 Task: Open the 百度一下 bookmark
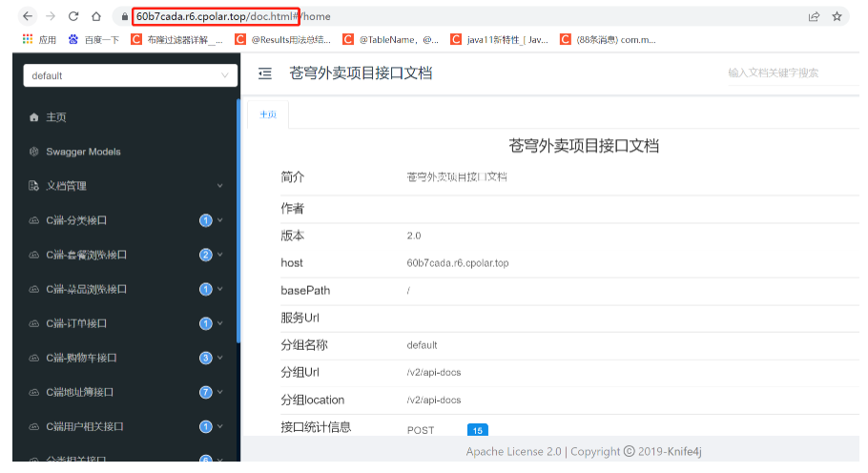click(93, 40)
